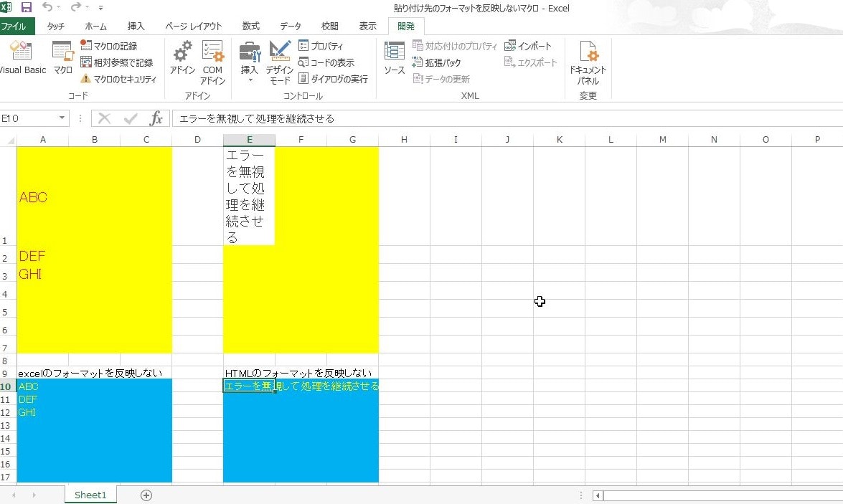Select cell A12 with GHI on blue
The height and width of the screenshot is (504, 843).
pyautogui.click(x=43, y=412)
